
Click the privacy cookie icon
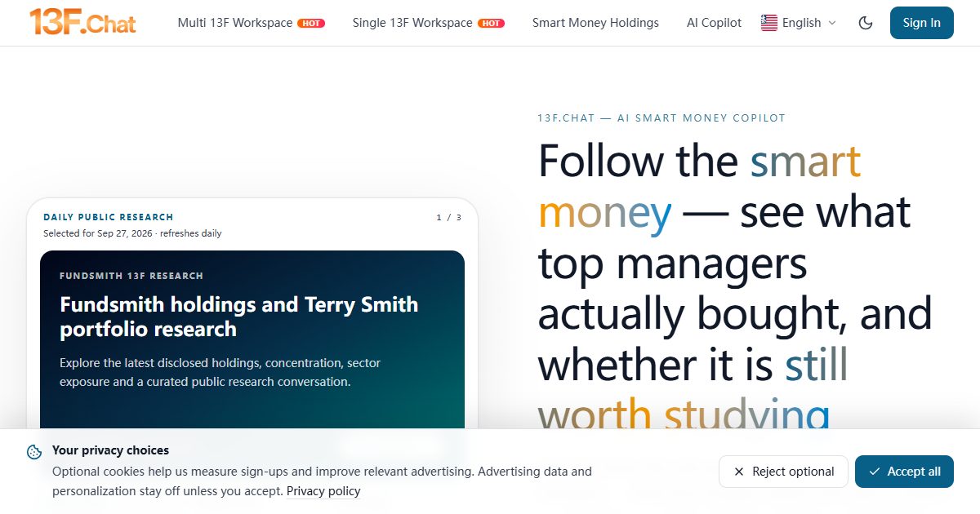[x=34, y=452]
